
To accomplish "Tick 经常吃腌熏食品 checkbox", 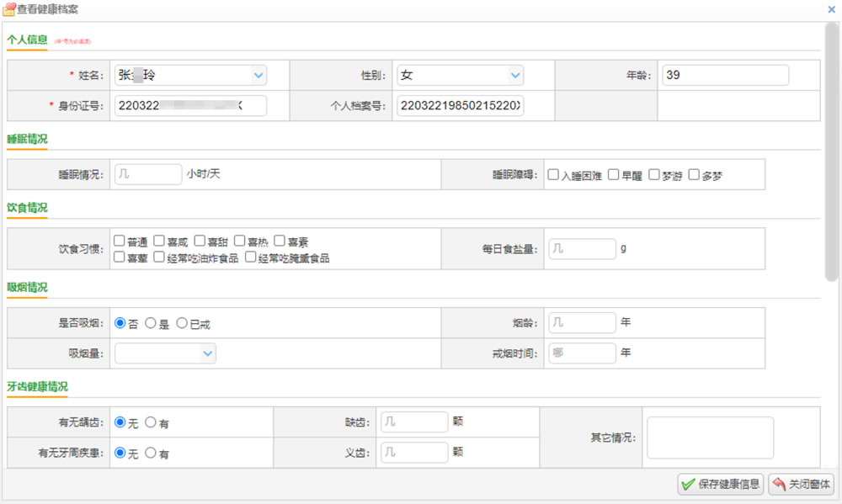I will click(x=250, y=257).
